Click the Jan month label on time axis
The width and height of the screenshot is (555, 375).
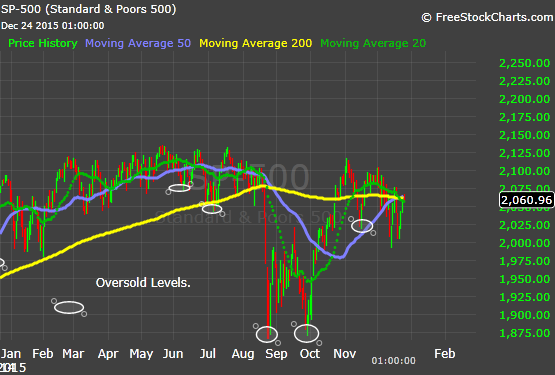11,354
